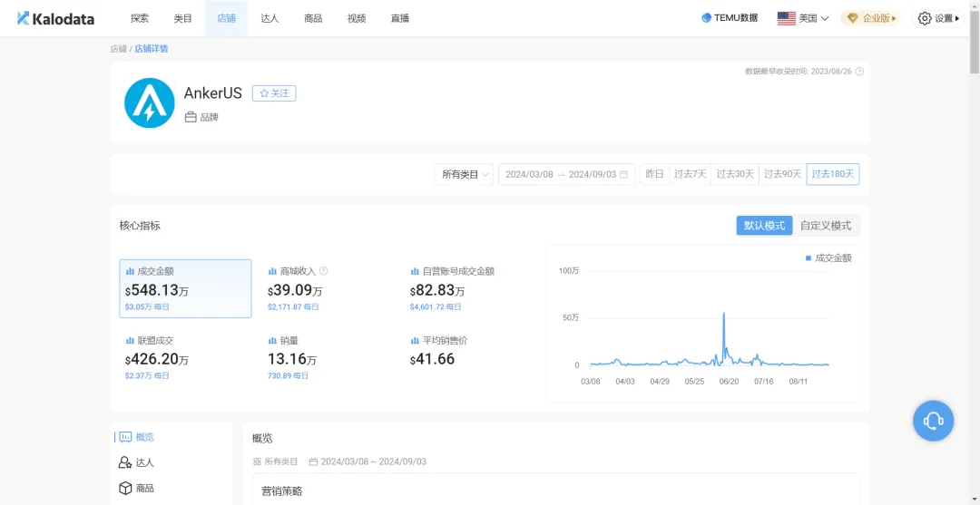Viewport: 980px width, 505px height.
Task: Click the chart peak near 06/20
Action: pos(724,314)
